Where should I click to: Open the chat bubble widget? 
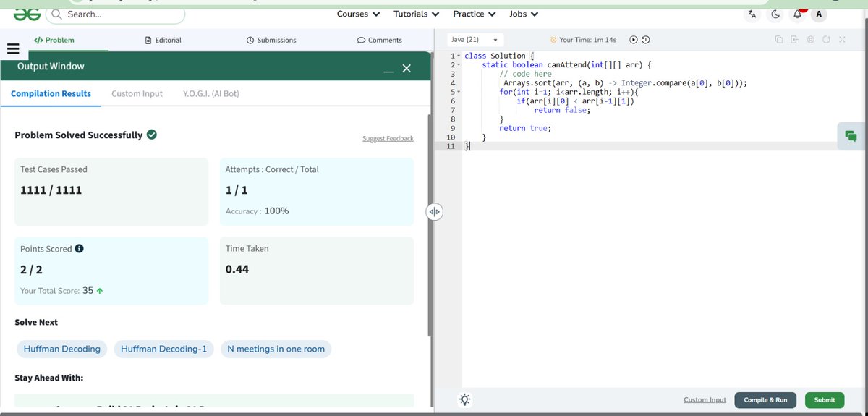(851, 136)
